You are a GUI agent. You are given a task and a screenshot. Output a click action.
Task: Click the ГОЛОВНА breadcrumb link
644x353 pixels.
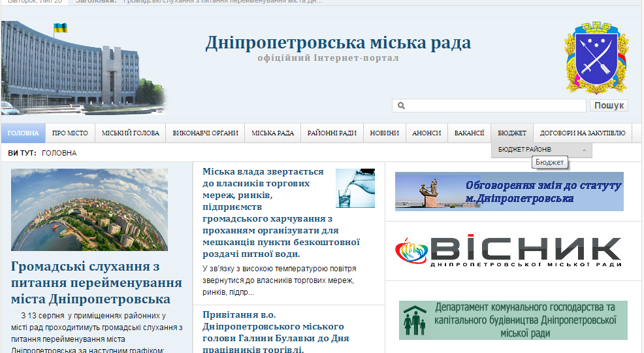pos(59,153)
